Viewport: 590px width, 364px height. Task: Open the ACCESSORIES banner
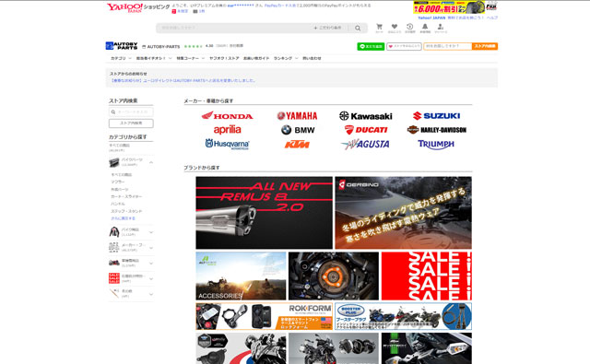click(241, 276)
